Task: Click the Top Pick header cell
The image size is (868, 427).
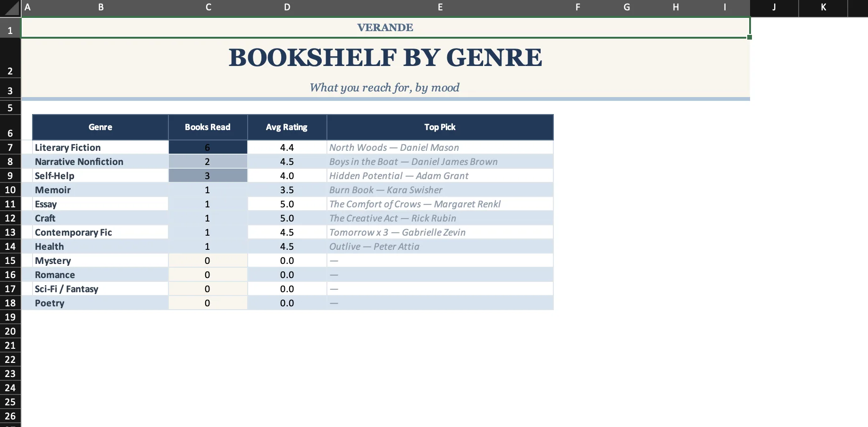Action: (x=440, y=127)
